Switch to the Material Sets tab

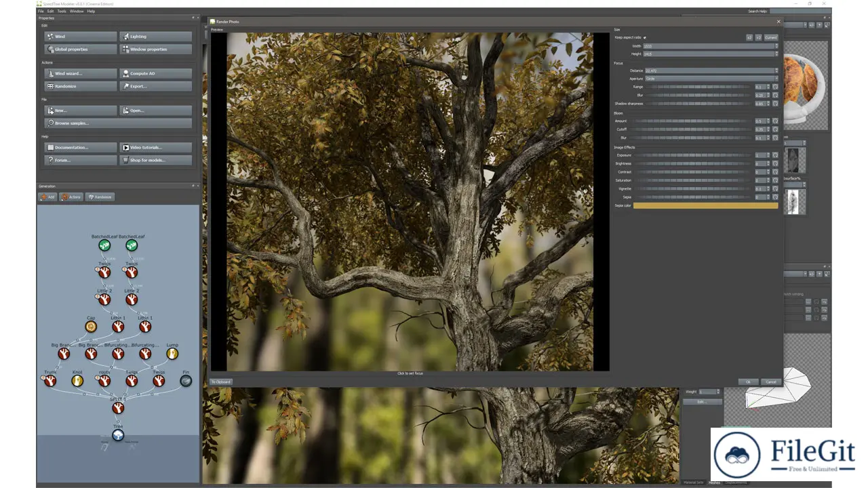click(693, 483)
